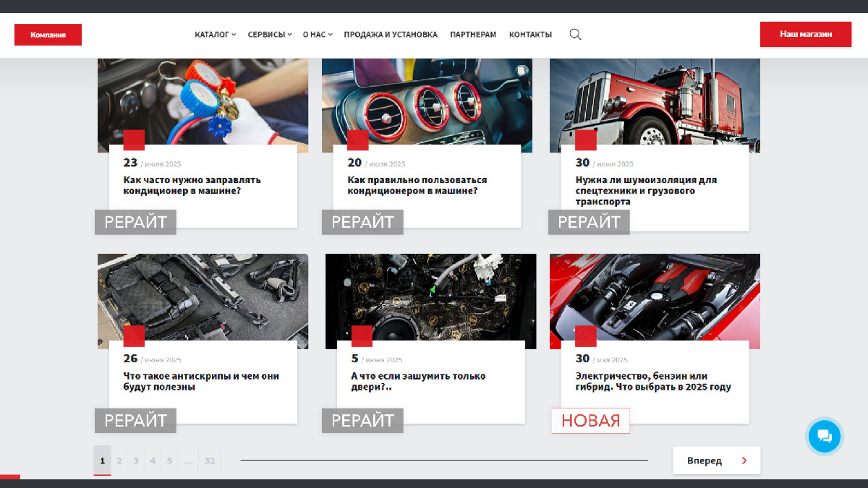Expand the Каталог dropdown menu
This screenshot has height=488, width=868.
215,35
